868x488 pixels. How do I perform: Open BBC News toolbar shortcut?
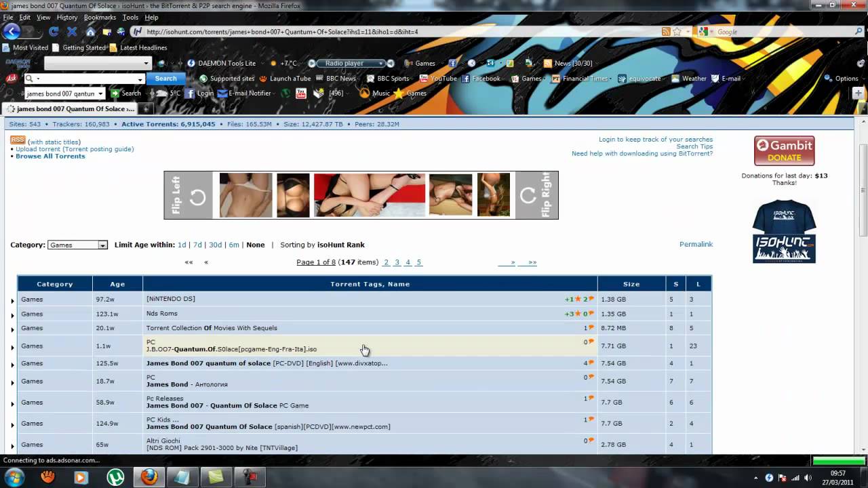coord(335,79)
